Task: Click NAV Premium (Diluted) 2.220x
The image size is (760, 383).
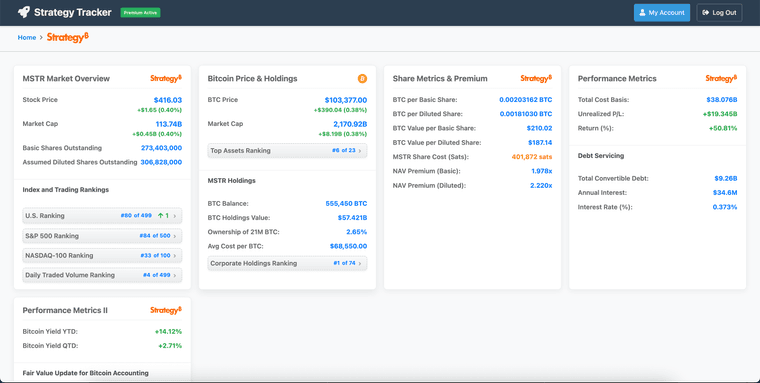Action: (541, 186)
